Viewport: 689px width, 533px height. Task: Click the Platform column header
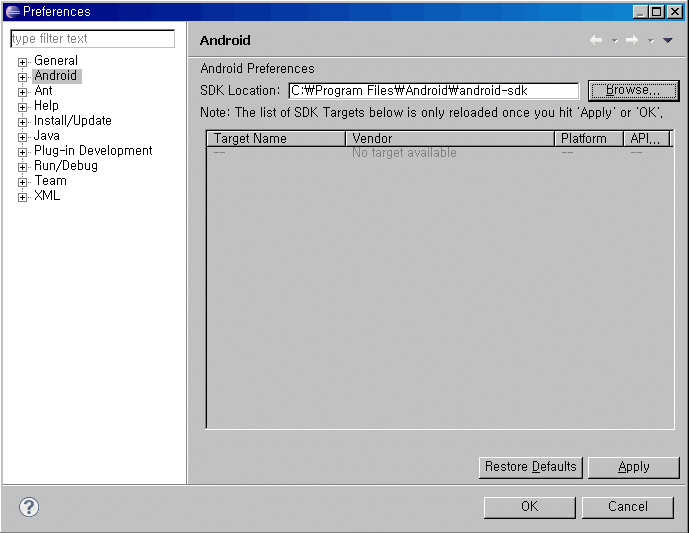(x=588, y=138)
